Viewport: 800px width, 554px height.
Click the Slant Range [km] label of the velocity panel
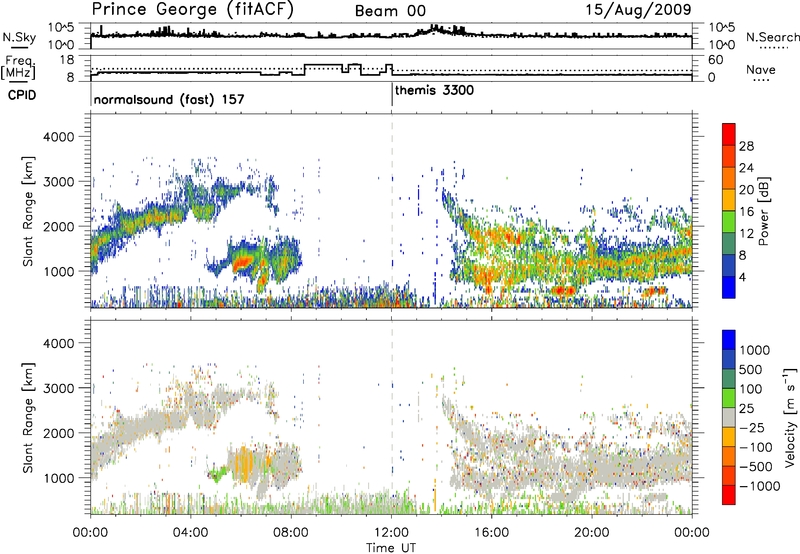(28, 418)
